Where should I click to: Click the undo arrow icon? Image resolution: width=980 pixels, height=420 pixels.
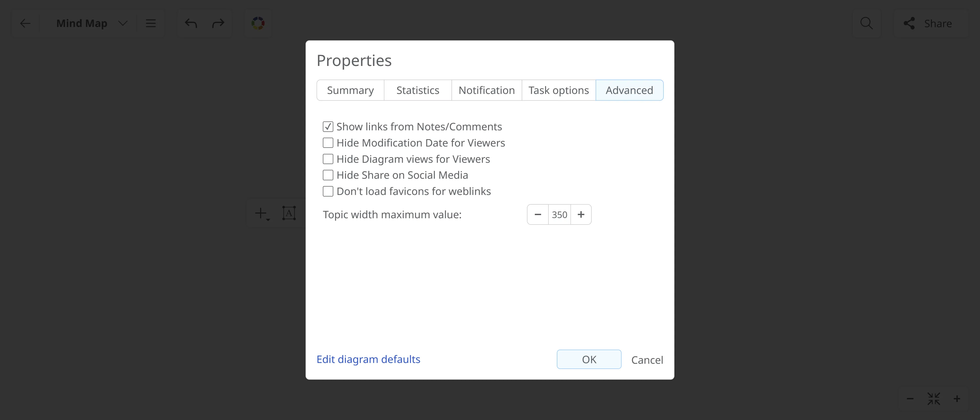coord(191,24)
